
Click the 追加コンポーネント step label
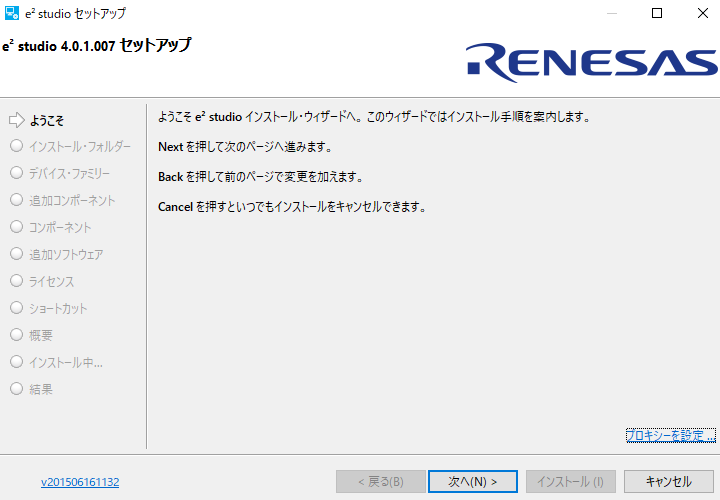[72, 201]
